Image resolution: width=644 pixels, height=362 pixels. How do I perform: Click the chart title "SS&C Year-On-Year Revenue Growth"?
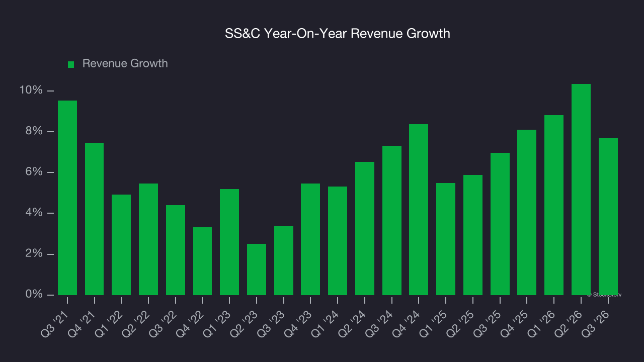coord(337,34)
